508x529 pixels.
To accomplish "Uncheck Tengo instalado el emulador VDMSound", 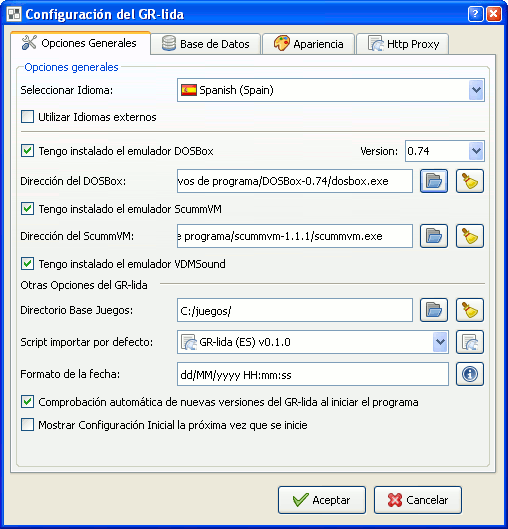I will click(27, 263).
